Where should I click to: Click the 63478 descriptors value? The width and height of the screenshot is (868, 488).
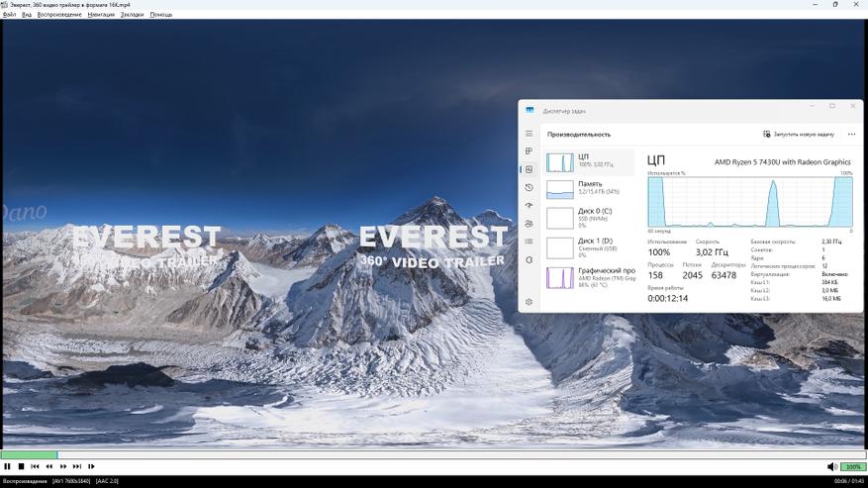[x=723, y=275]
